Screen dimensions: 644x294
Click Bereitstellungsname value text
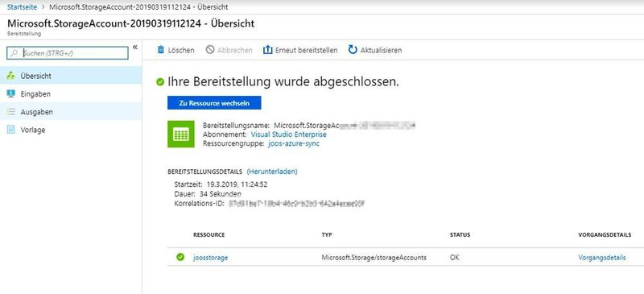pos(345,125)
